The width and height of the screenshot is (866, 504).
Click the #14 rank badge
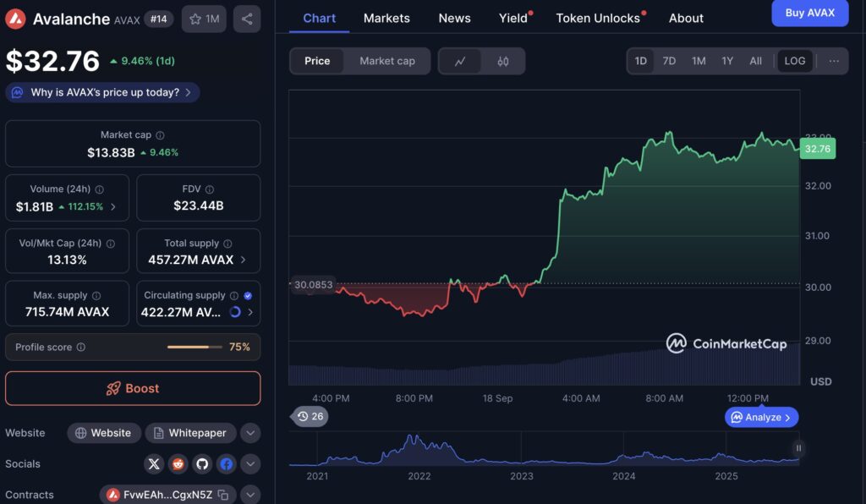(158, 19)
